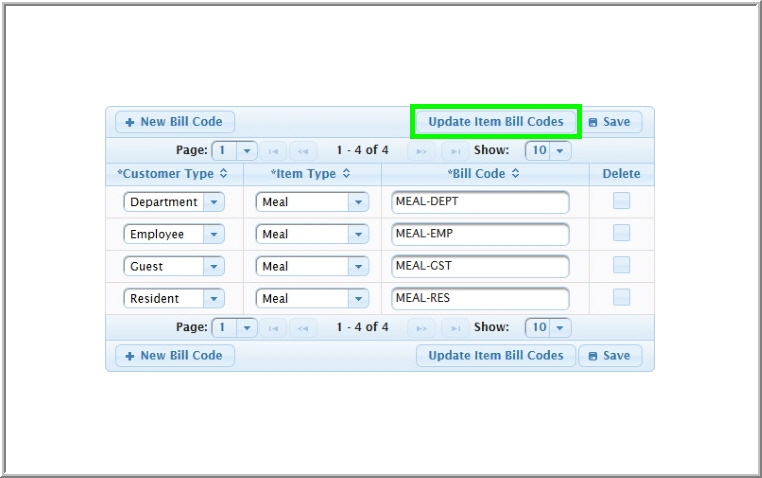The height and width of the screenshot is (478, 762).
Task: Click last page icon in top pager
Action: pos(454,151)
